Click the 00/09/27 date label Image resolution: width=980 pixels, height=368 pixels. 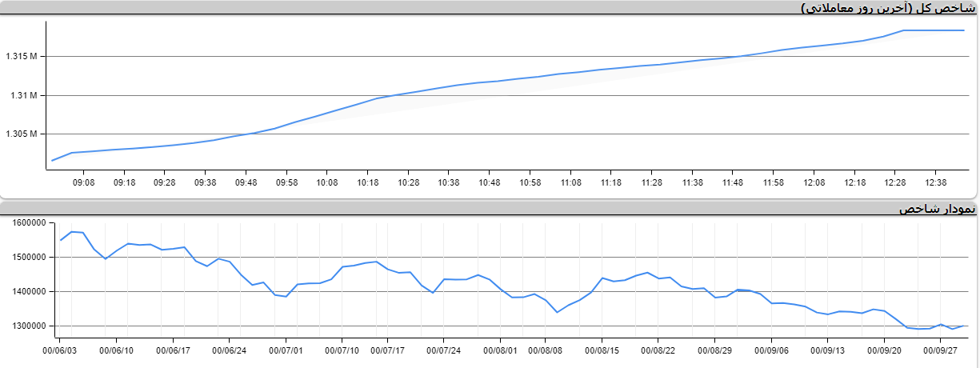[x=942, y=350]
